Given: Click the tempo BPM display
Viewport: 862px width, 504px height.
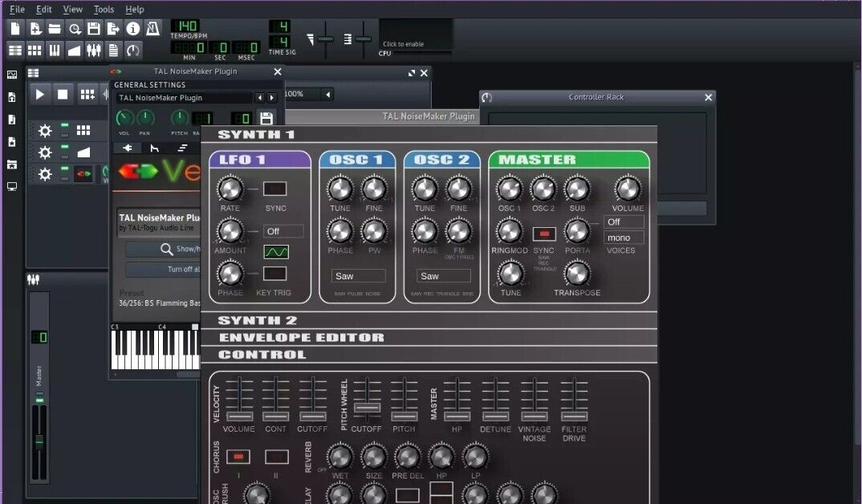Looking at the screenshot, I should click(186, 26).
